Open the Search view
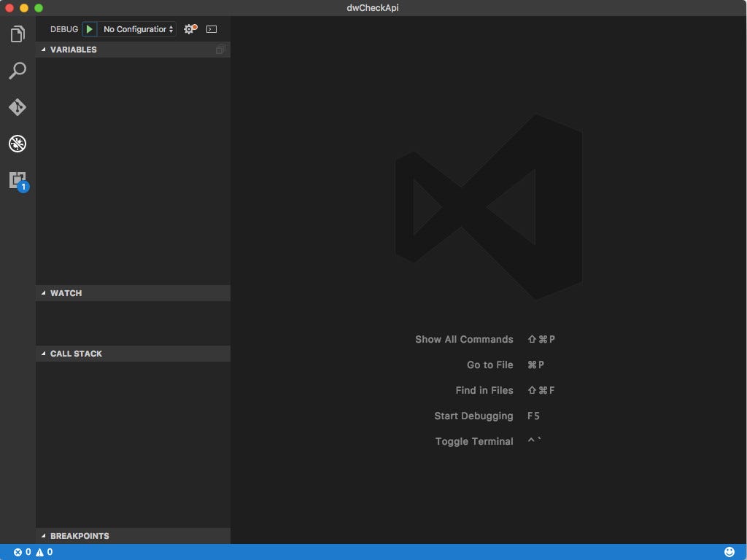 click(18, 71)
